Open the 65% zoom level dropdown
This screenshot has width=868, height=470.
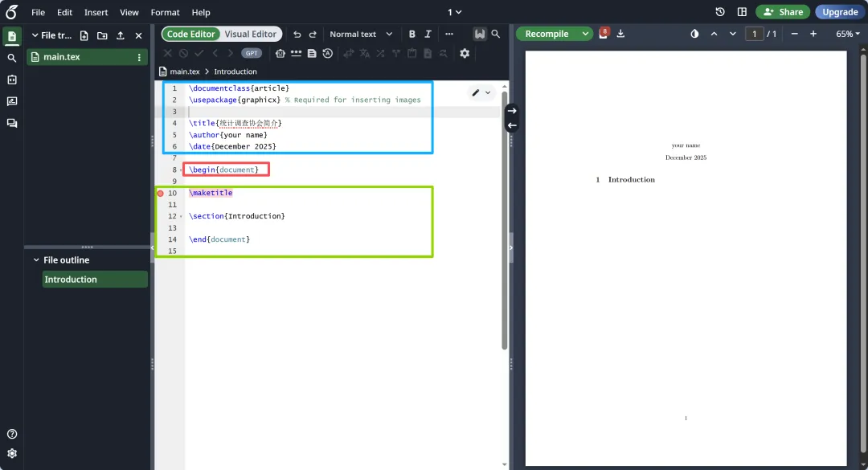pyautogui.click(x=848, y=34)
